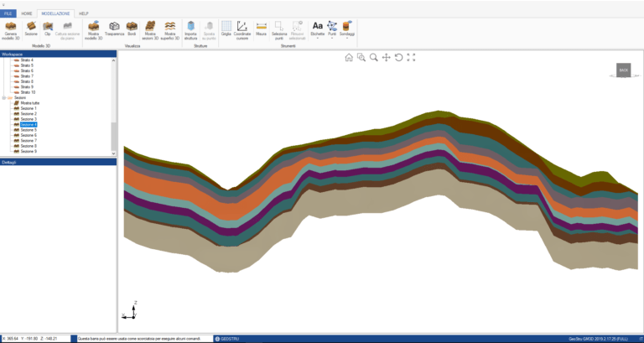Open the FILE menu
The width and height of the screenshot is (644, 343).
click(8, 14)
